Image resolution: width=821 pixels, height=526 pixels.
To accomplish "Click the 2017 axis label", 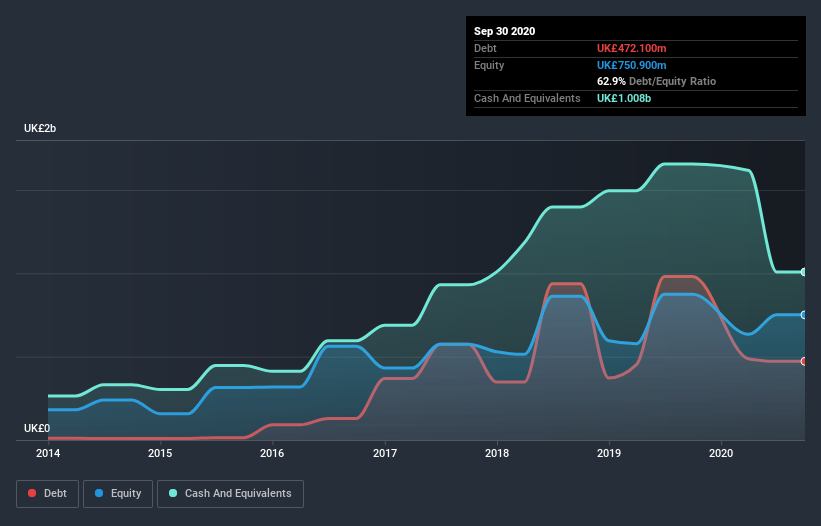I will pyautogui.click(x=385, y=453).
